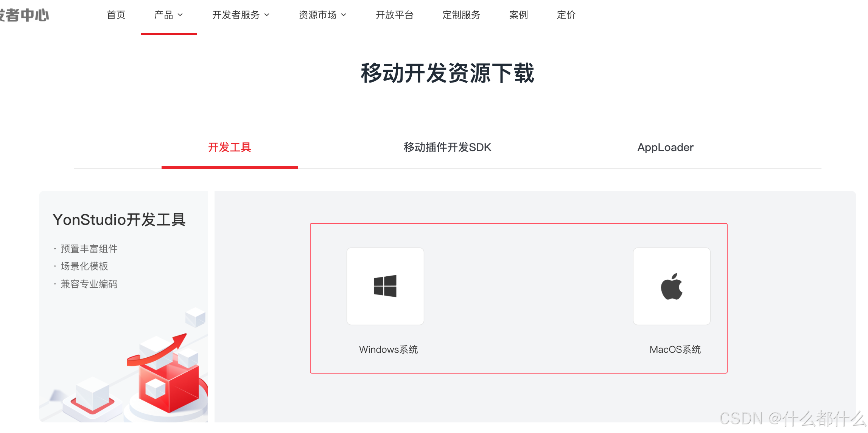Screen dimensions: 868x433
Task: Expand the 产品 dropdown arrow
Action: 180,15
